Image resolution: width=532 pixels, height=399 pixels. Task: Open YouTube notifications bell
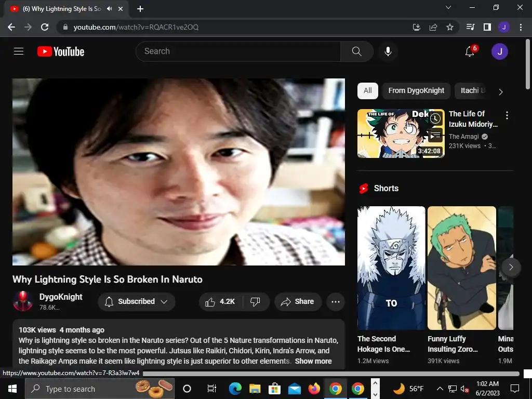click(470, 51)
